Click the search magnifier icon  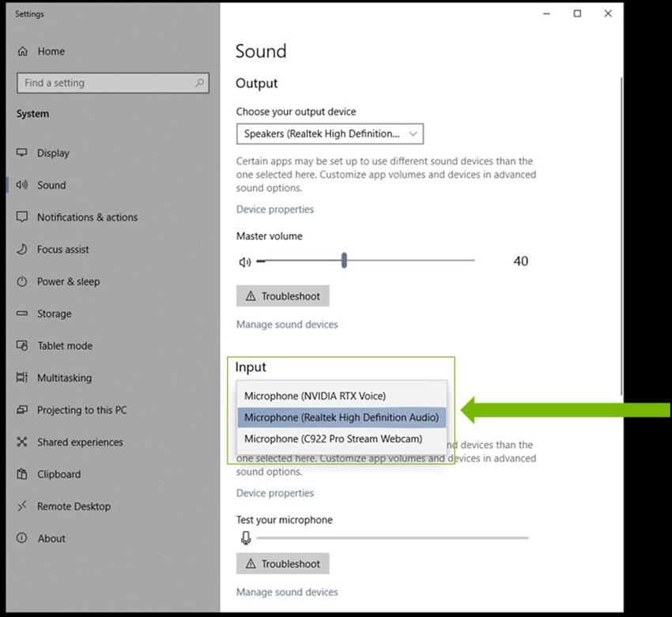[200, 83]
